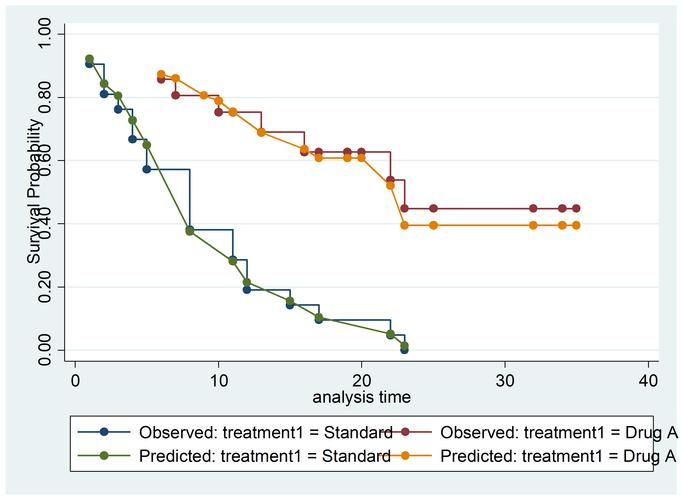
Task: Select legend label 'Observed: treatment1 = Standard'
Action: tap(264, 432)
